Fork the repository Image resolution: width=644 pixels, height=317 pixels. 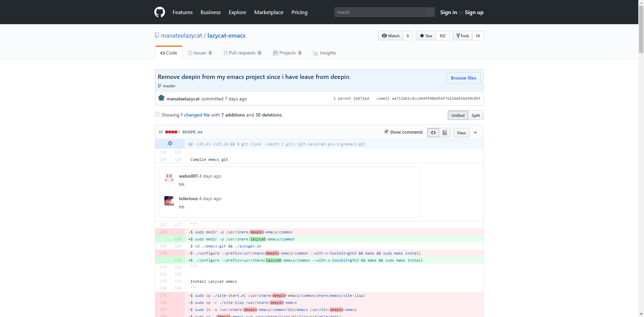tap(463, 36)
